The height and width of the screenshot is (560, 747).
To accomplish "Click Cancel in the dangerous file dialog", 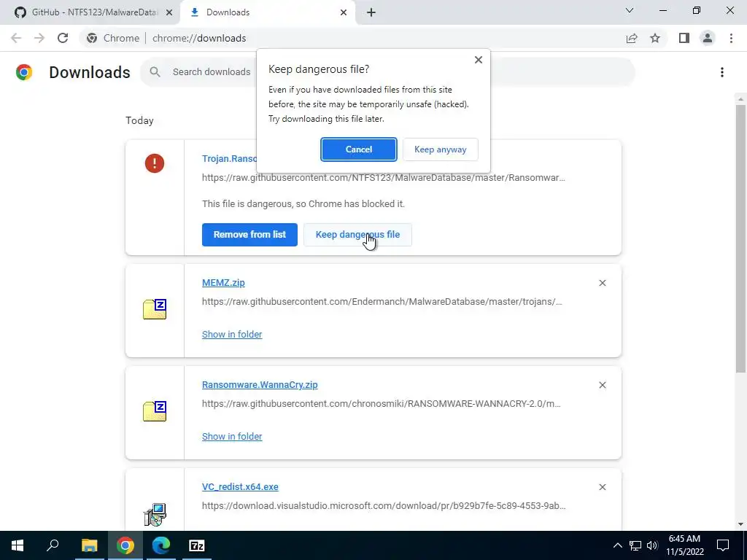I will click(359, 149).
